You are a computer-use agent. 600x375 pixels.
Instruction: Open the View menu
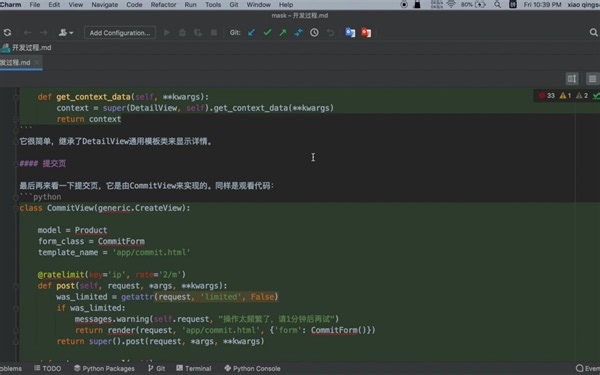[76, 5]
